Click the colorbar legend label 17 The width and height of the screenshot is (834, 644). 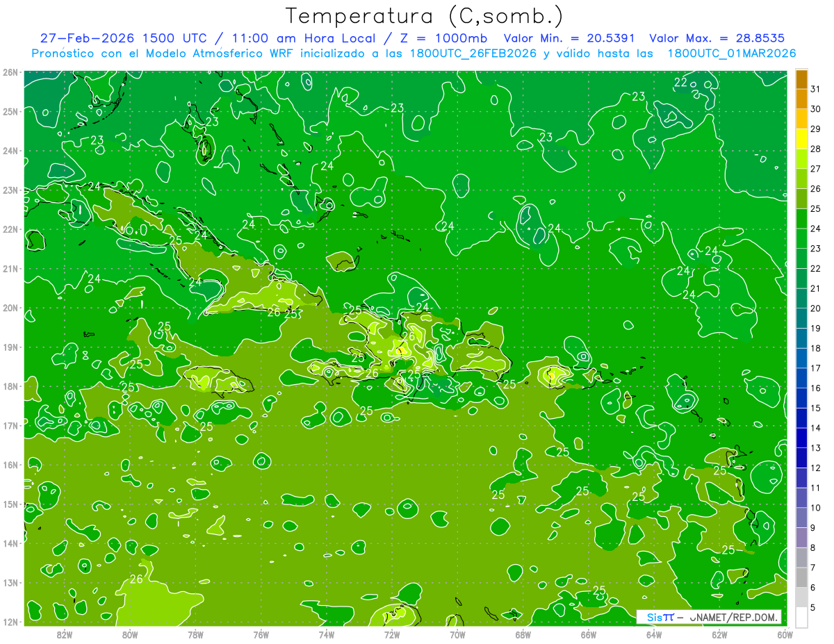pyautogui.click(x=816, y=368)
